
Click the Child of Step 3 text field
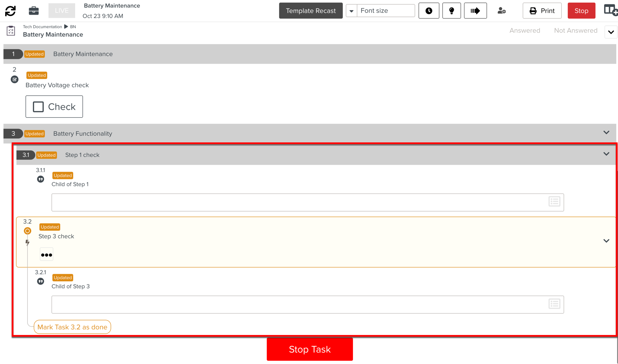(x=297, y=304)
